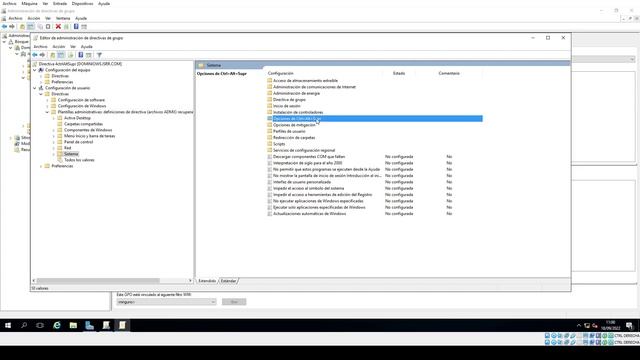Open the WMI filter combo box below
The image size is (640, 360).
(x=166, y=302)
